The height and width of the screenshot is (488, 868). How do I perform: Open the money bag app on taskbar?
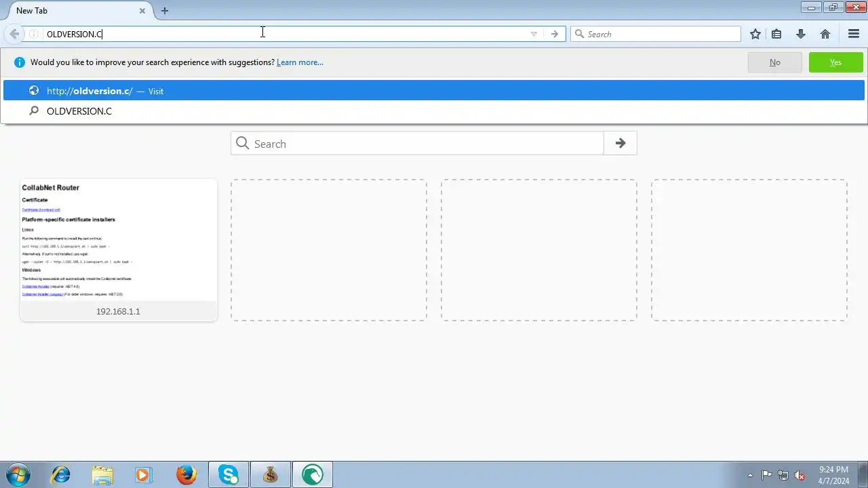point(271,474)
